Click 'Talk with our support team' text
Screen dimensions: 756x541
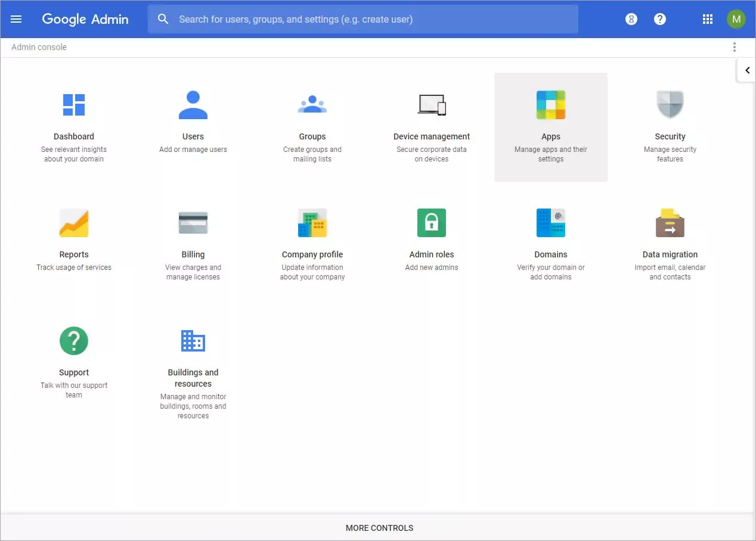click(x=74, y=390)
